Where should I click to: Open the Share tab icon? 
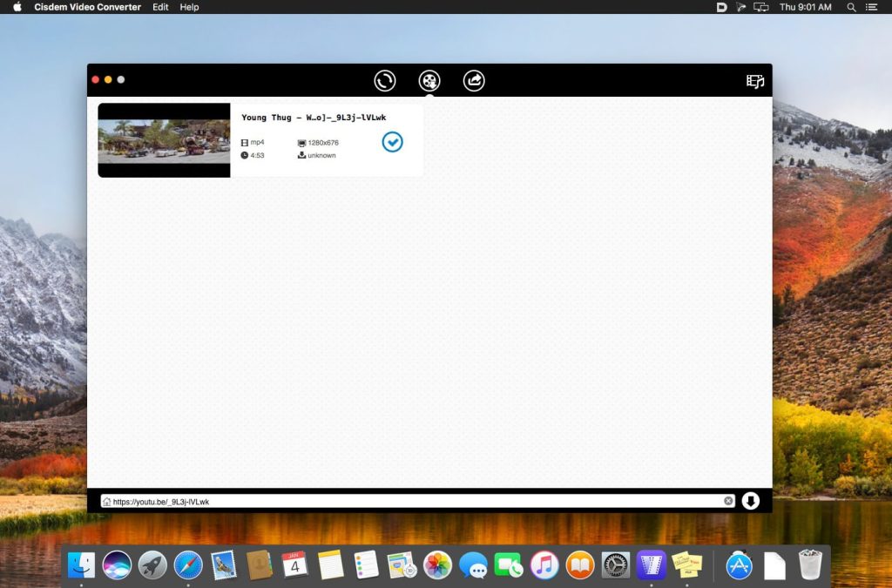point(474,81)
